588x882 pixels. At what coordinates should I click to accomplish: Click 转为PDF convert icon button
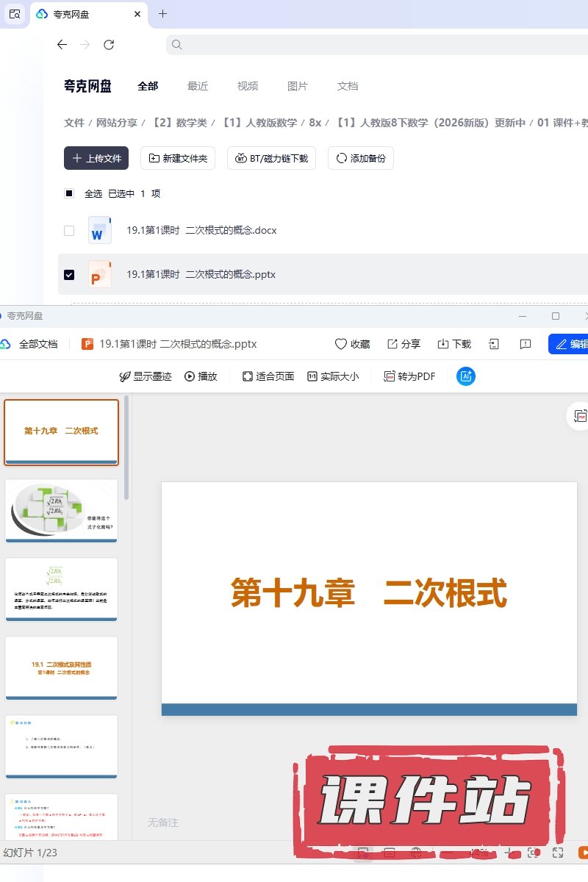pyautogui.click(x=390, y=376)
